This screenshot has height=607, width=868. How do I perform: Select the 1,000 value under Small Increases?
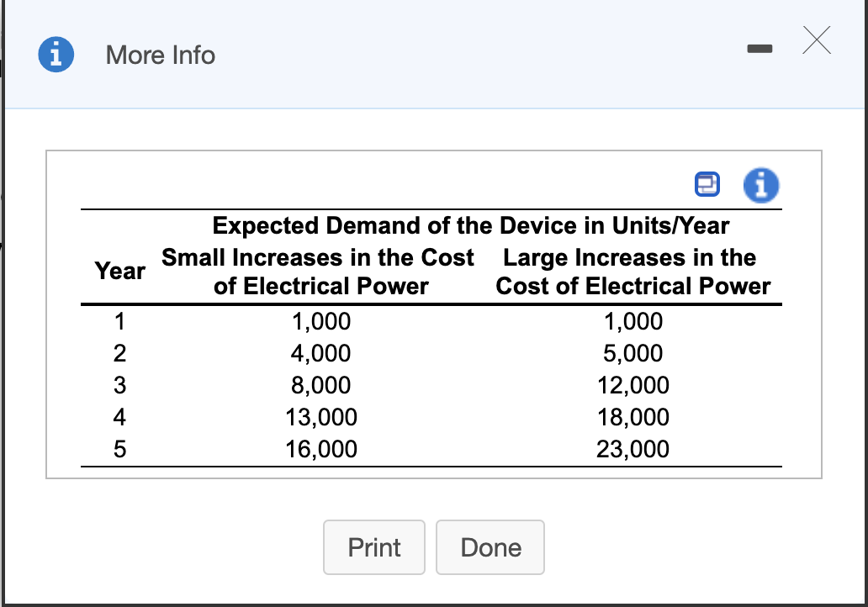pos(321,321)
